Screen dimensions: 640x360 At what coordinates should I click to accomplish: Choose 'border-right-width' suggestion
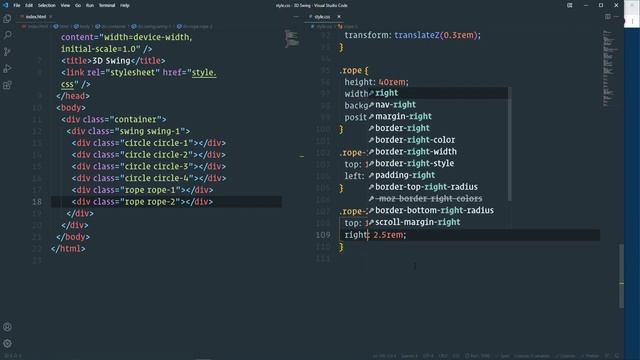[x=438, y=152]
